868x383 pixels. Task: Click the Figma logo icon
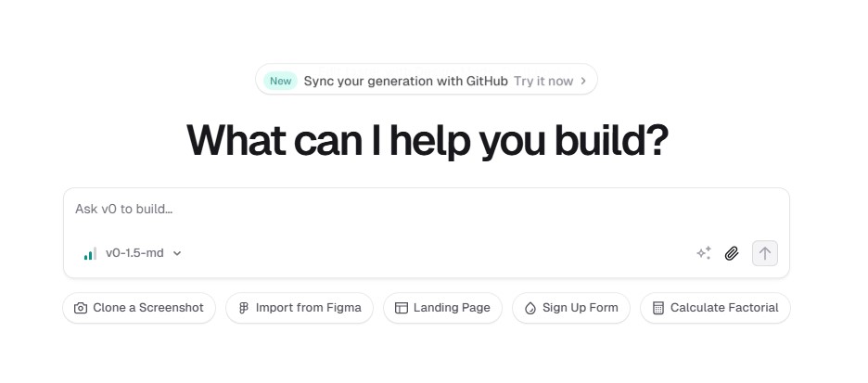point(244,308)
